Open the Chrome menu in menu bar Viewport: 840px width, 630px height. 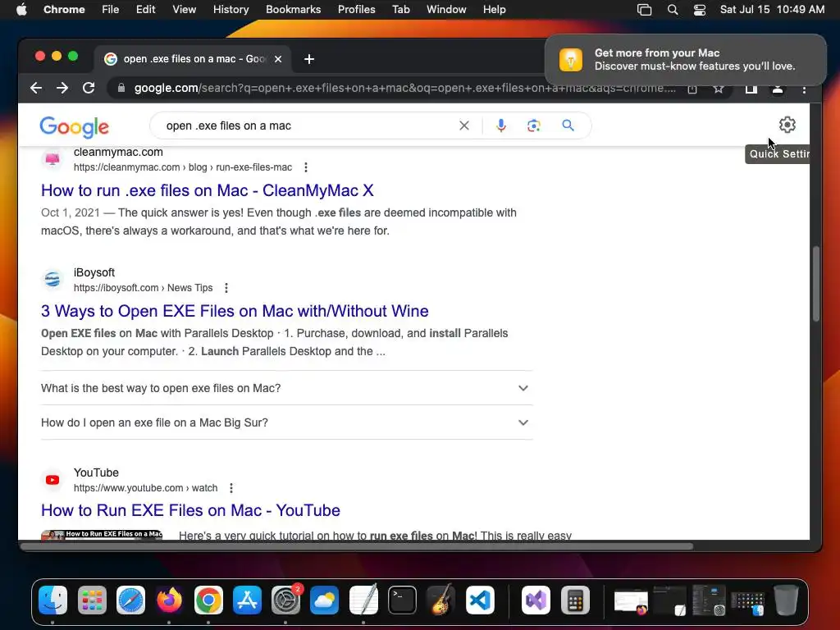tap(64, 10)
